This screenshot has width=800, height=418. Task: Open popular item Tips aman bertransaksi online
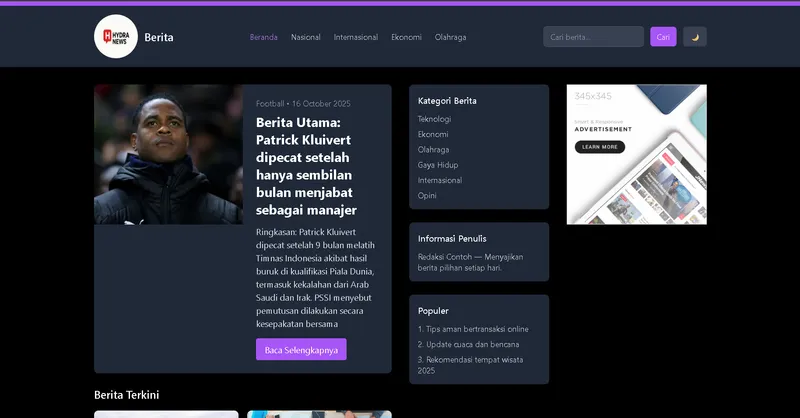pyautogui.click(x=473, y=329)
